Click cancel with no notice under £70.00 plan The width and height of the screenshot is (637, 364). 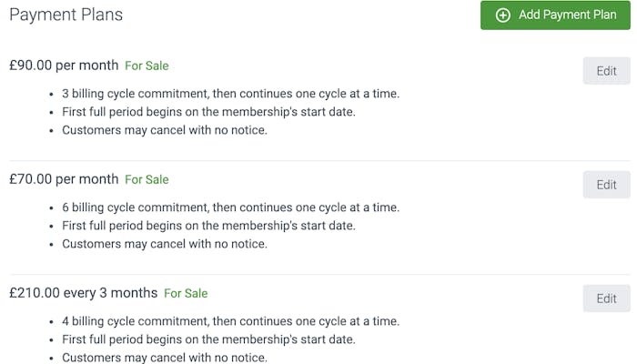(164, 244)
